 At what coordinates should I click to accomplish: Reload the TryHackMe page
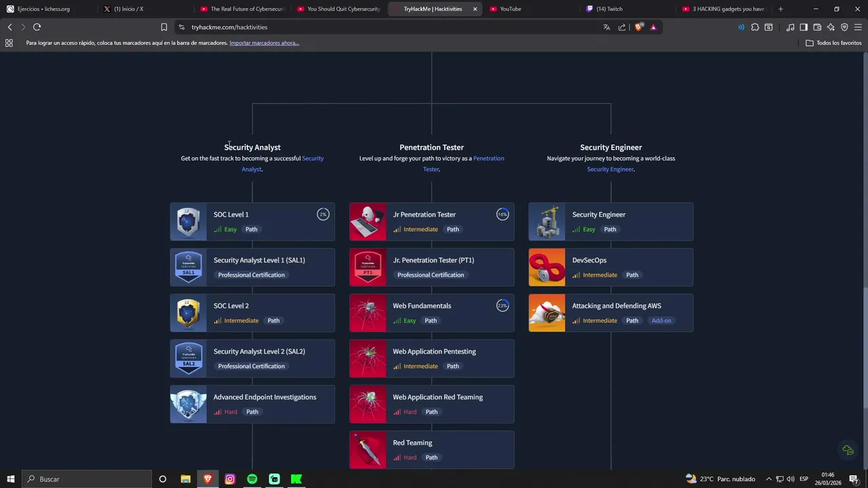click(37, 27)
